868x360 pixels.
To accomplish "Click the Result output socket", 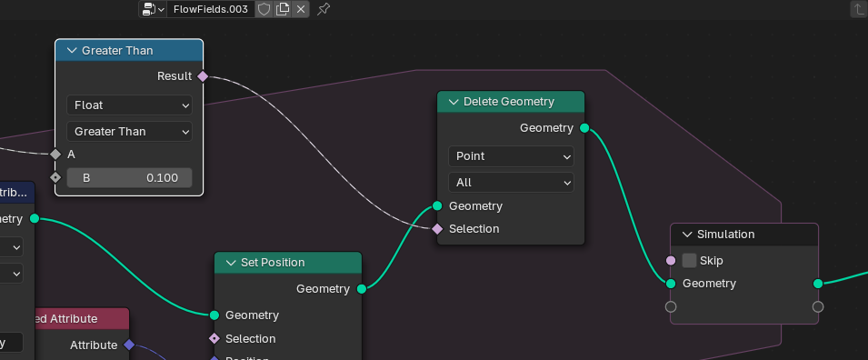I will (x=203, y=76).
